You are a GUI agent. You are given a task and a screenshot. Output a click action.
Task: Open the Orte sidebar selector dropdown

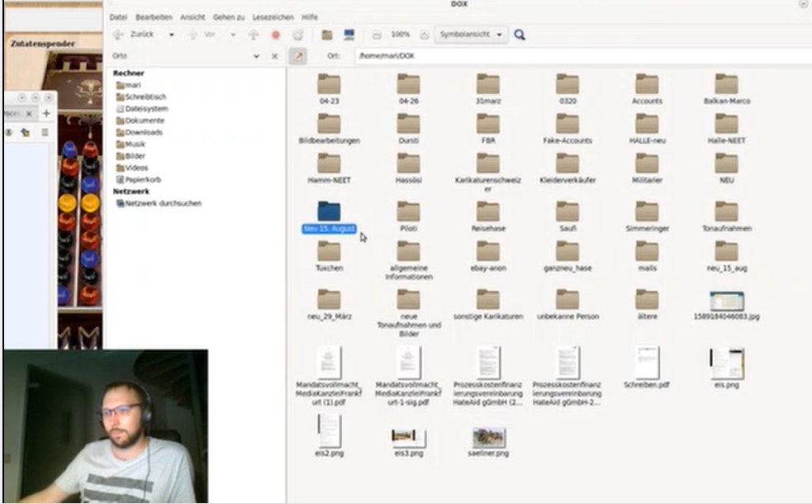pyautogui.click(x=257, y=55)
